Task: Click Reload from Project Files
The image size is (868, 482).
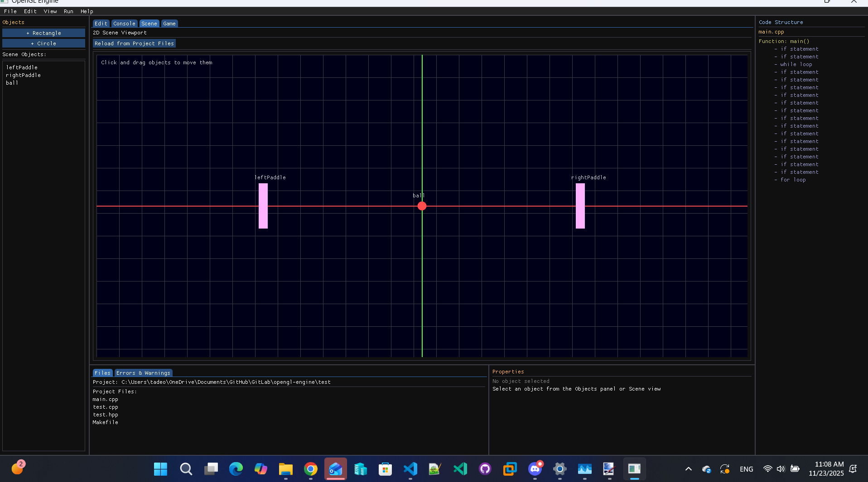Action: pyautogui.click(x=134, y=43)
